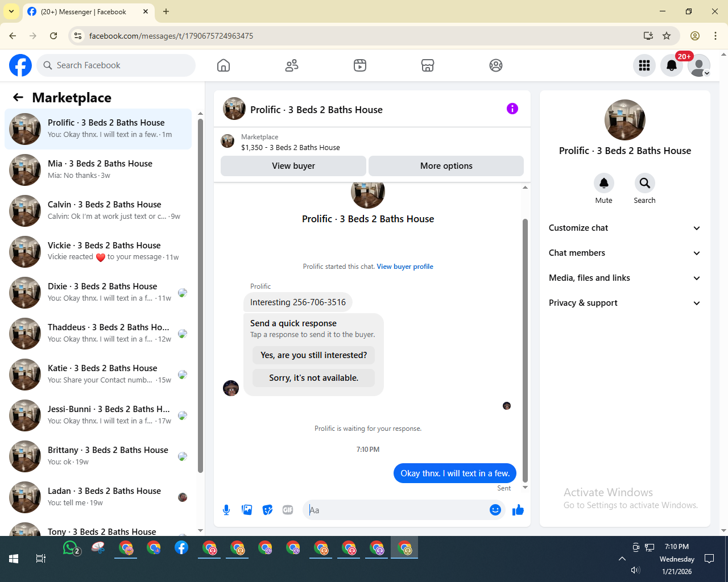Open the Groups icon in top navigation
728x582 pixels.
496,65
